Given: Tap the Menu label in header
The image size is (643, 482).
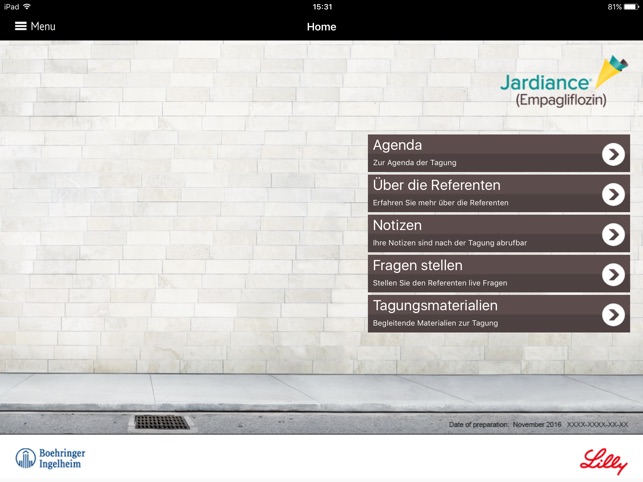Looking at the screenshot, I should point(43,26).
